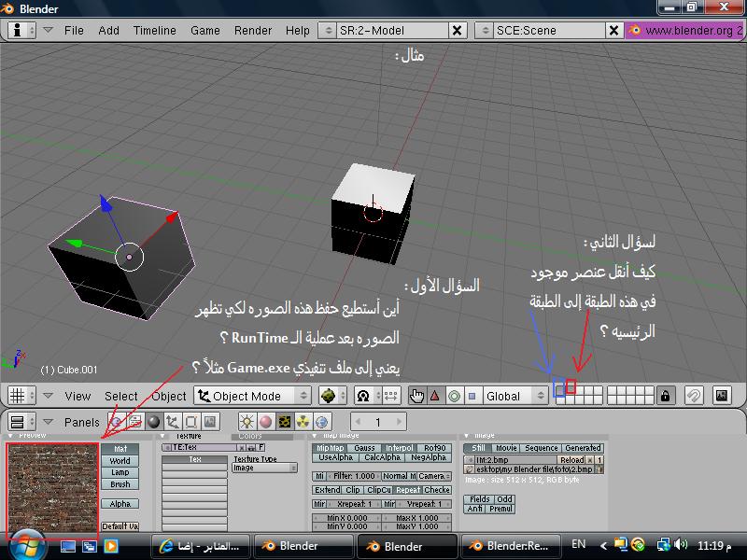Open the Lamp buttons (sun icon)

[x=247, y=422]
